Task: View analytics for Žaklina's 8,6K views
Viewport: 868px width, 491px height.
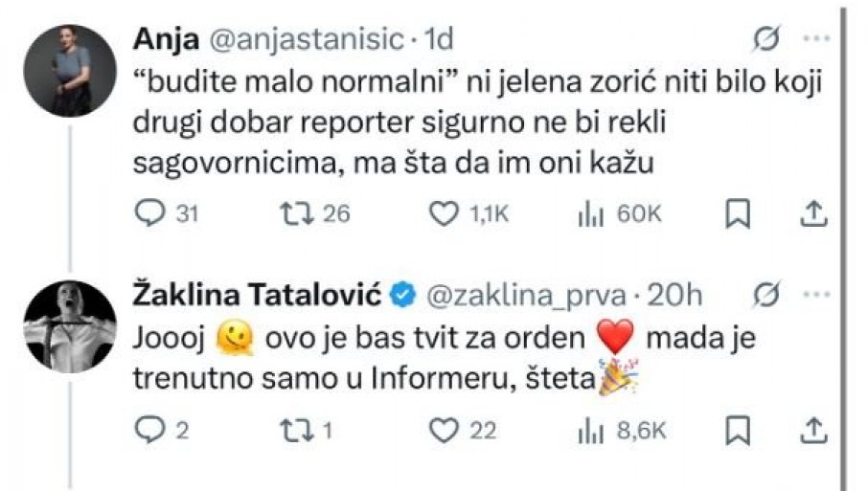Action: (591, 432)
